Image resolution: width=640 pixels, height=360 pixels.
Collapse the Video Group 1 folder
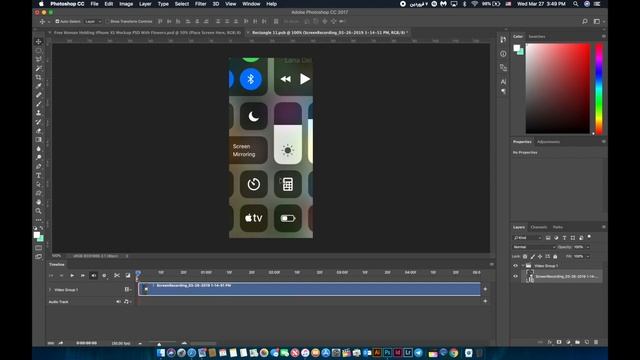click(x=523, y=266)
